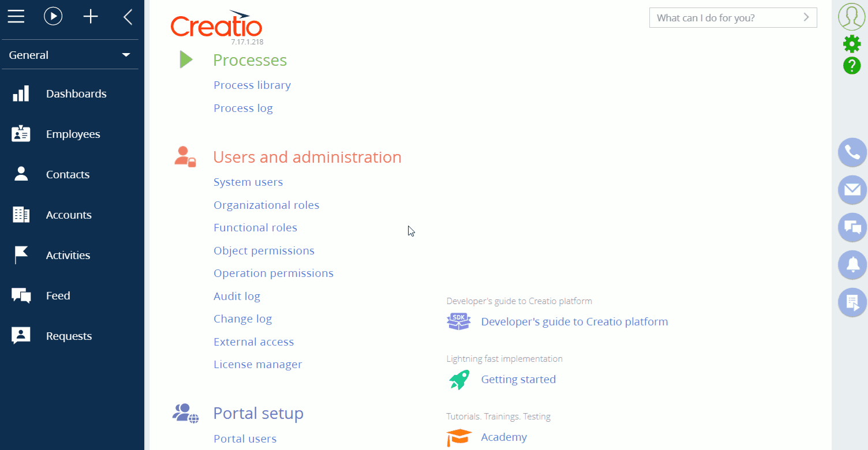Click the Employees badge icon
The image size is (868, 450).
(x=21, y=134)
